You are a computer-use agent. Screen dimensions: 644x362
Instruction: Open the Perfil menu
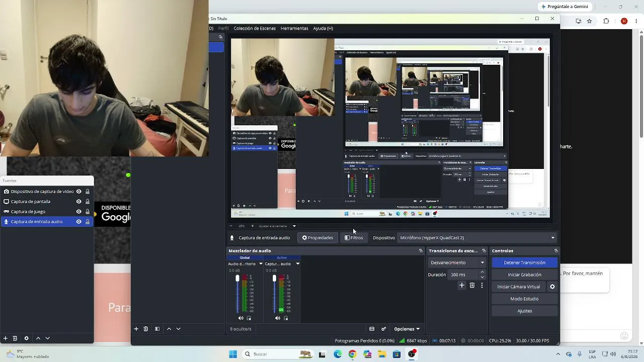pyautogui.click(x=223, y=29)
